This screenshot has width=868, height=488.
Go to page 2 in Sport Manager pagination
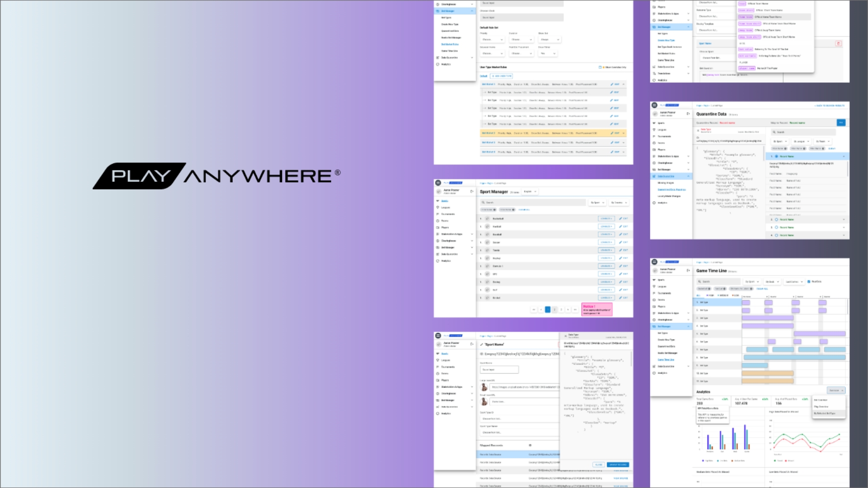click(x=555, y=310)
